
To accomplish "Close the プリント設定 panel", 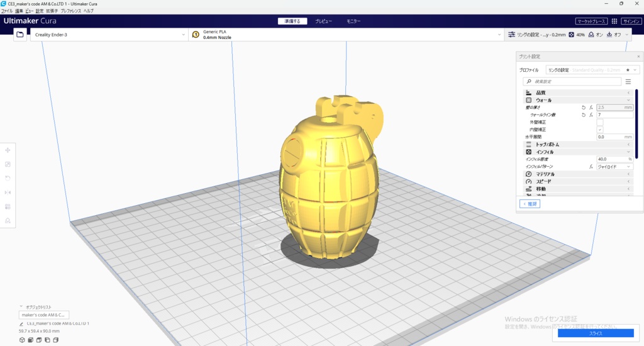I will pyautogui.click(x=638, y=57).
